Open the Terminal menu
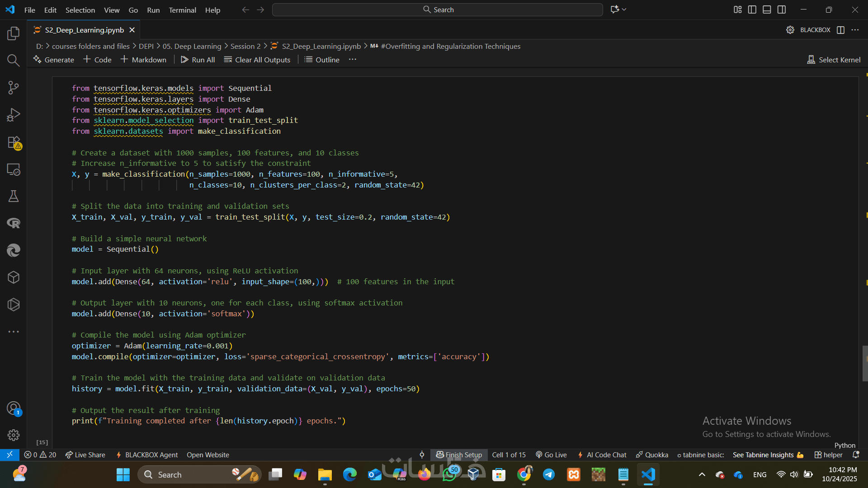The height and width of the screenshot is (488, 868). coord(182,10)
